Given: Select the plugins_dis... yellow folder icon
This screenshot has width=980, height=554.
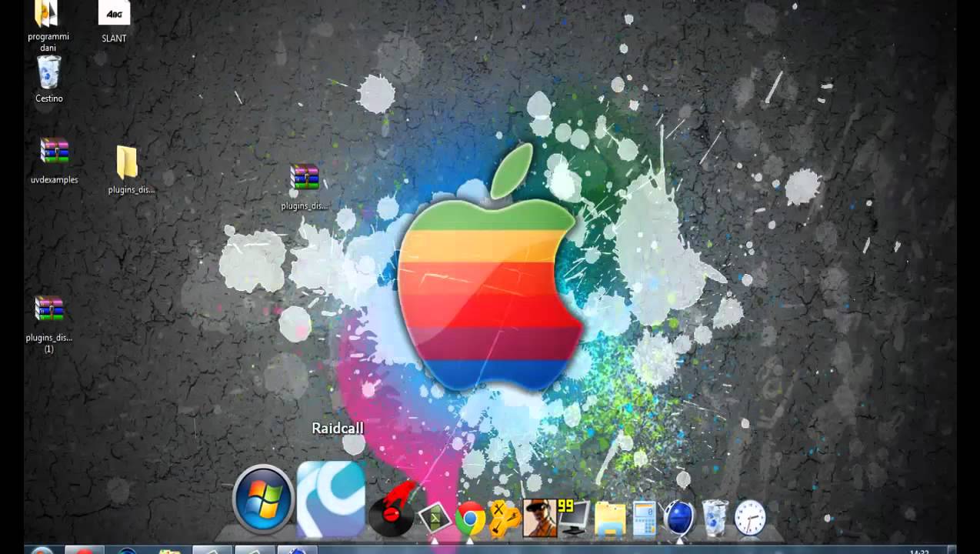Looking at the screenshot, I should pyautogui.click(x=131, y=170).
